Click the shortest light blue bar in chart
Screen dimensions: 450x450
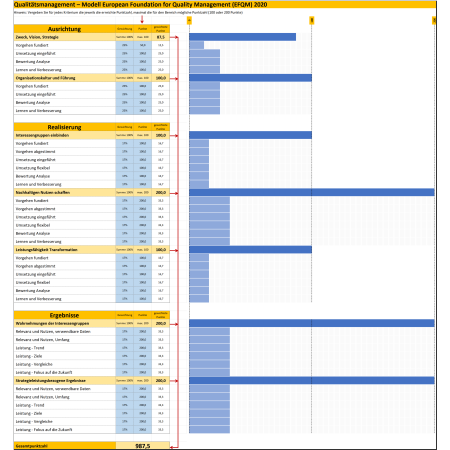[197, 45]
